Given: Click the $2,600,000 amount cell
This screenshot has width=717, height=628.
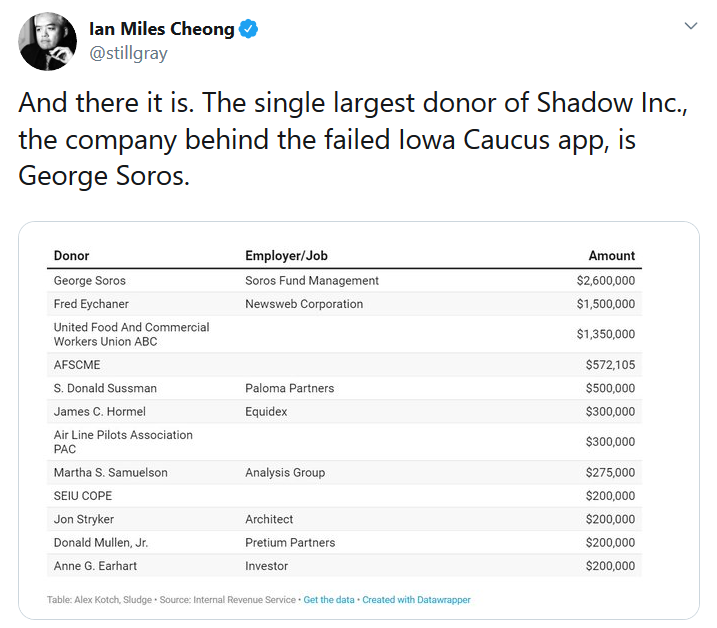Looking at the screenshot, I should coord(605,281).
